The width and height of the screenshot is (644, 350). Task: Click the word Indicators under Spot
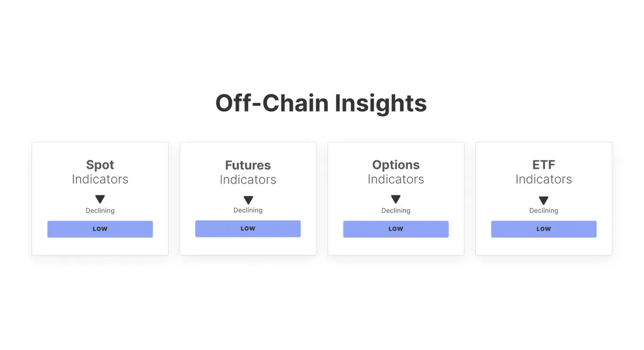(100, 179)
